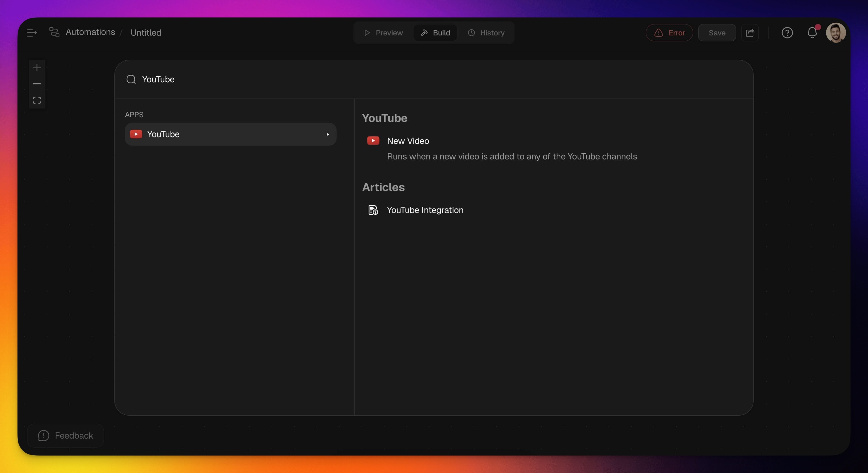Choose the New Video trigger
The width and height of the screenshot is (868, 473).
(408, 141)
